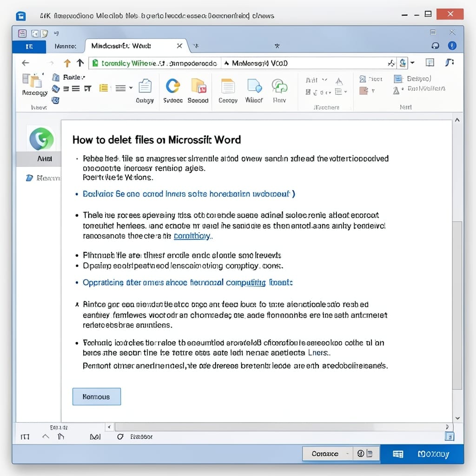Click the Desyro icon in right ribbon
This screenshot has width=476, height=476.
point(397,79)
